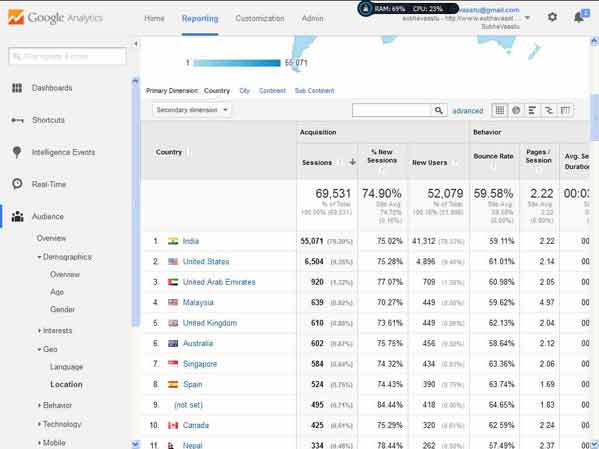Open the United Arab Emirates link
This screenshot has width=599, height=449.
coord(219,282)
